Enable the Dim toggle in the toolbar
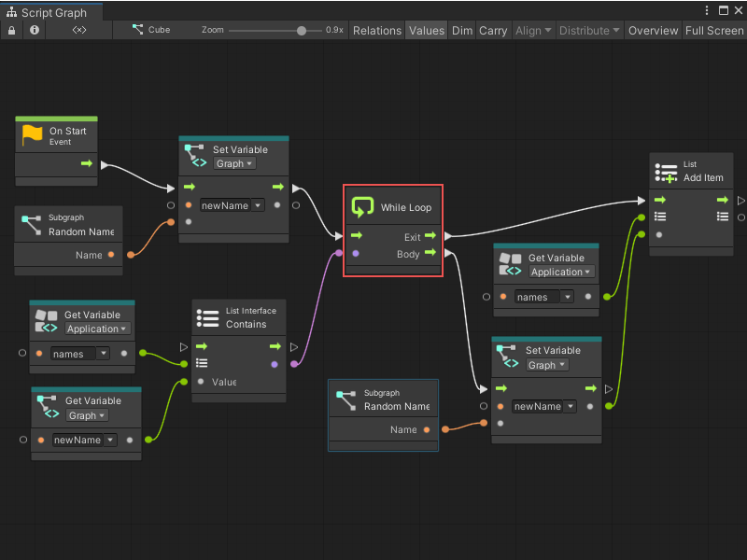 pos(461,30)
